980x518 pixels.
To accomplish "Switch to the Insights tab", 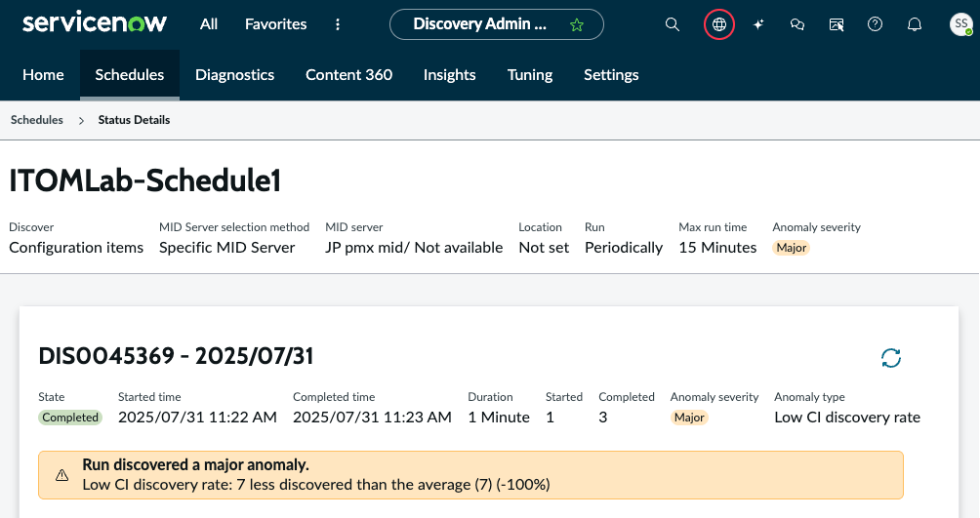I will coord(449,75).
